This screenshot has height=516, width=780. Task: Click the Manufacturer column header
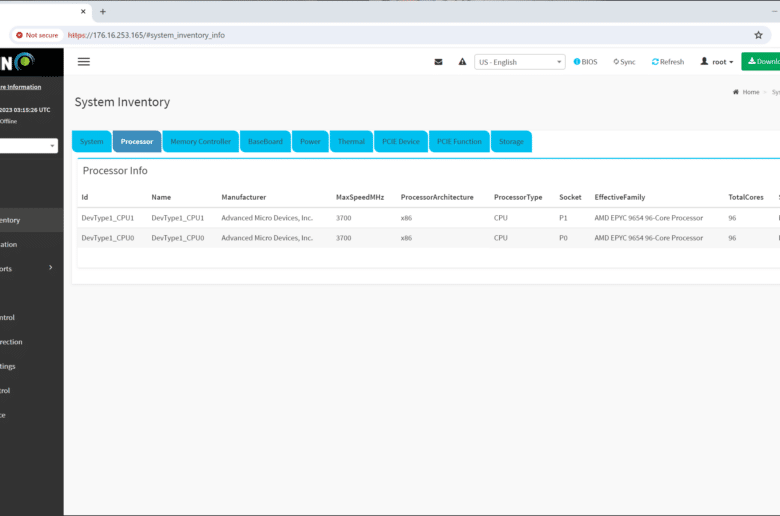pos(244,197)
